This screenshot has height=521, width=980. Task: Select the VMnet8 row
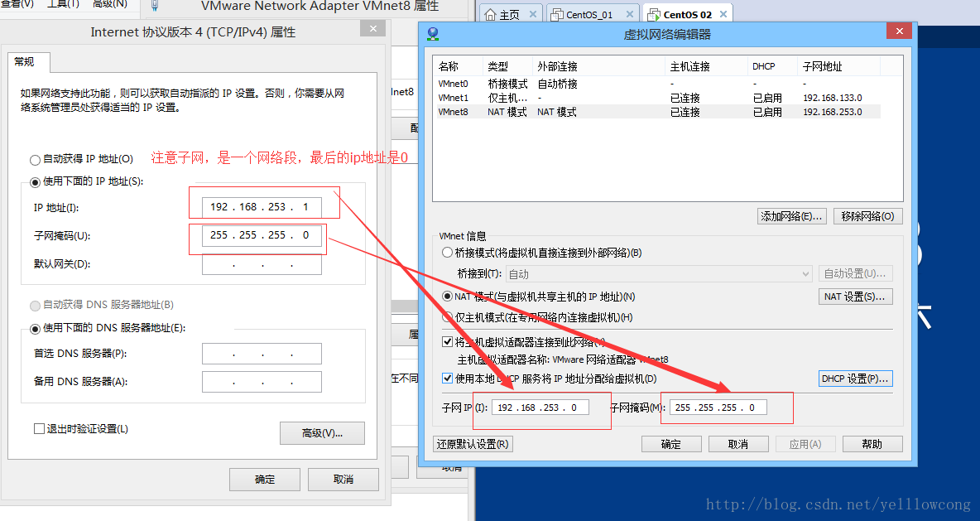pyautogui.click(x=660, y=112)
